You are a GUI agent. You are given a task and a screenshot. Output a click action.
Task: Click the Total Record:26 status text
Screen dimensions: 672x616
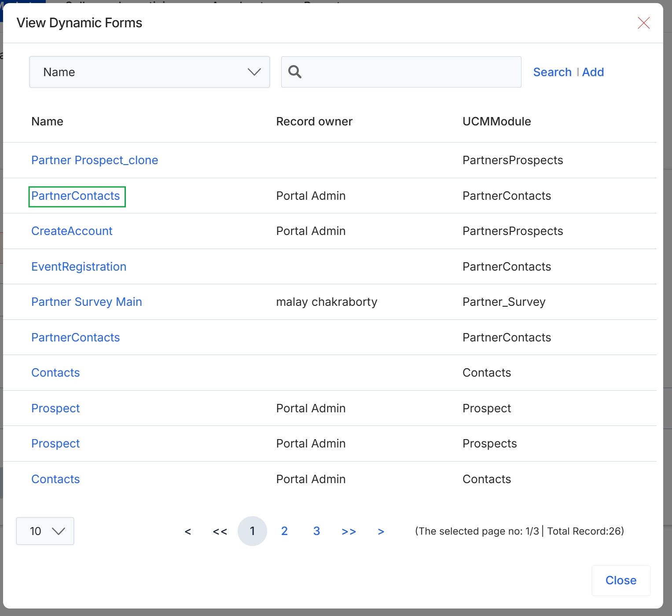(x=585, y=531)
